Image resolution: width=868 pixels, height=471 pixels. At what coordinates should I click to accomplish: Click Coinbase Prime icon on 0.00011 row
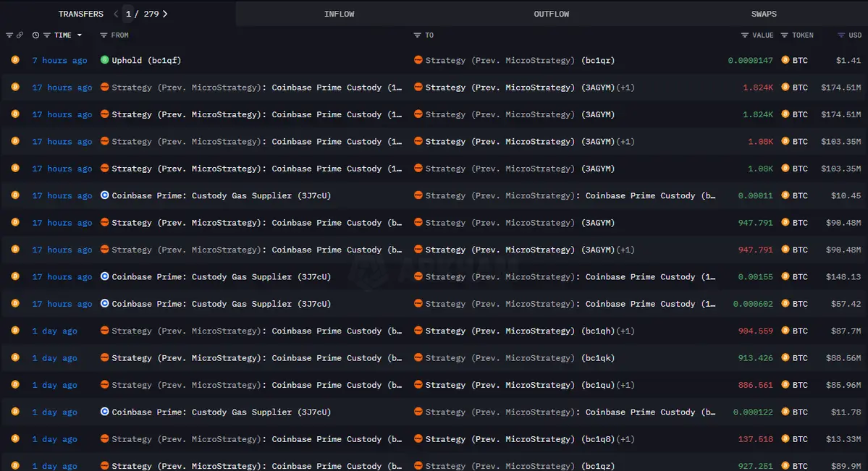(x=105, y=195)
